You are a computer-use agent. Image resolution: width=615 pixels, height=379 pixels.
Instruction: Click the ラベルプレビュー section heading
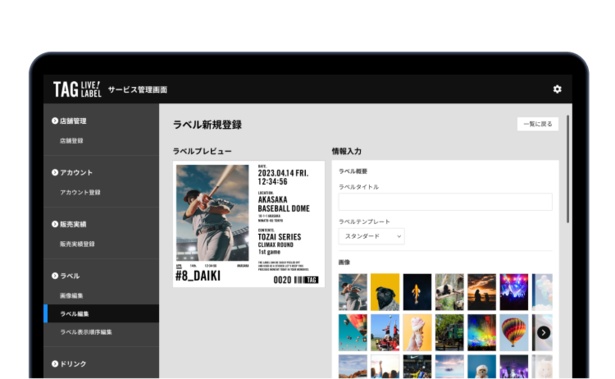202,151
